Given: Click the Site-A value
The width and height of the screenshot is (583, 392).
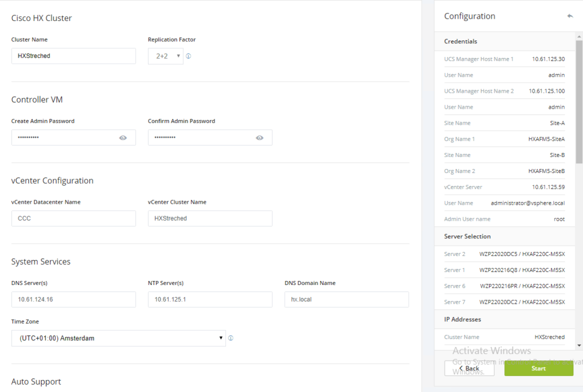Looking at the screenshot, I should tap(557, 123).
